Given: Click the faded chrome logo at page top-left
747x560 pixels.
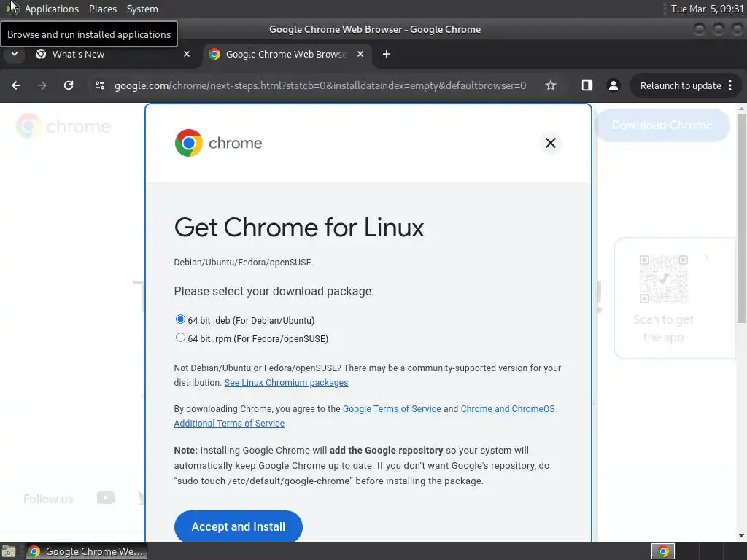Looking at the screenshot, I should click(64, 126).
